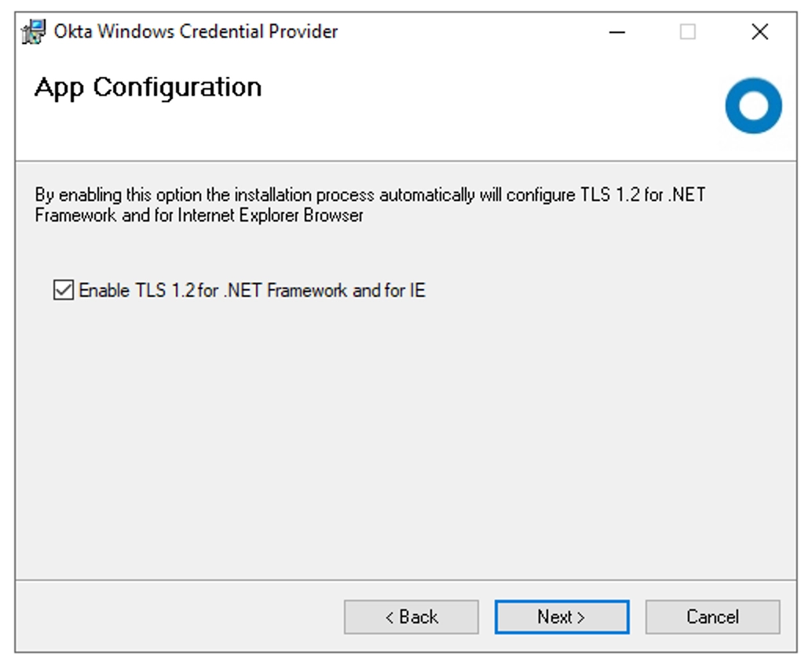
Task: Click the installer icon in title bar
Action: coord(34,31)
